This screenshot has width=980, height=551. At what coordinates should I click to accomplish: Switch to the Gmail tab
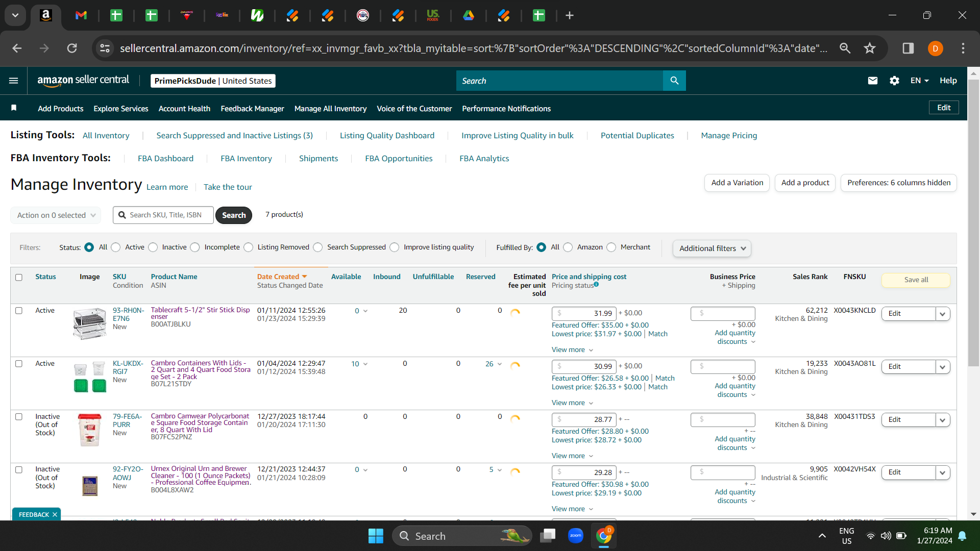pyautogui.click(x=81, y=15)
